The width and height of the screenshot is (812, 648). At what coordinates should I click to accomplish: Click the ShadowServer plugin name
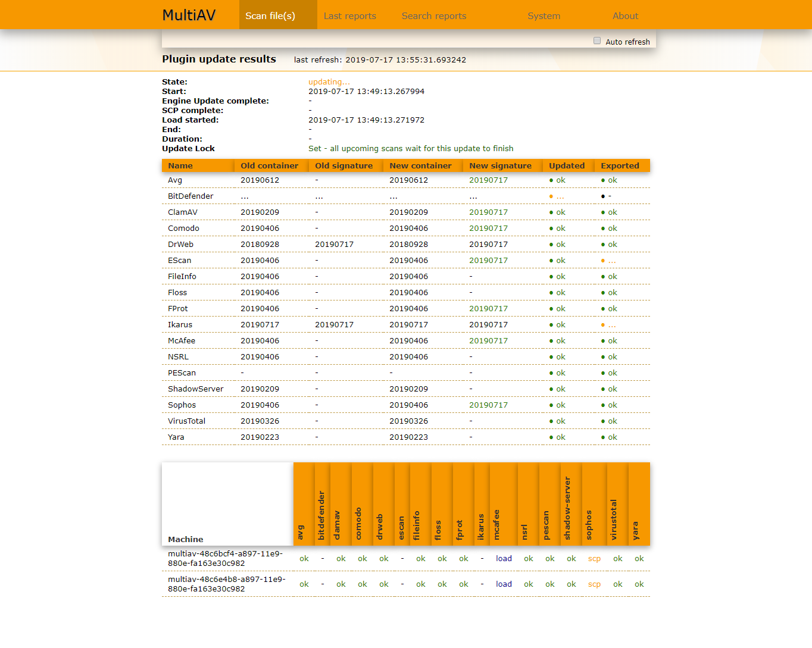click(195, 389)
